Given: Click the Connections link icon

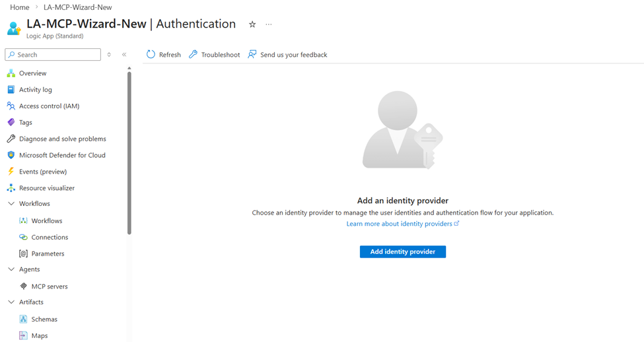Looking at the screenshot, I should pyautogui.click(x=23, y=237).
